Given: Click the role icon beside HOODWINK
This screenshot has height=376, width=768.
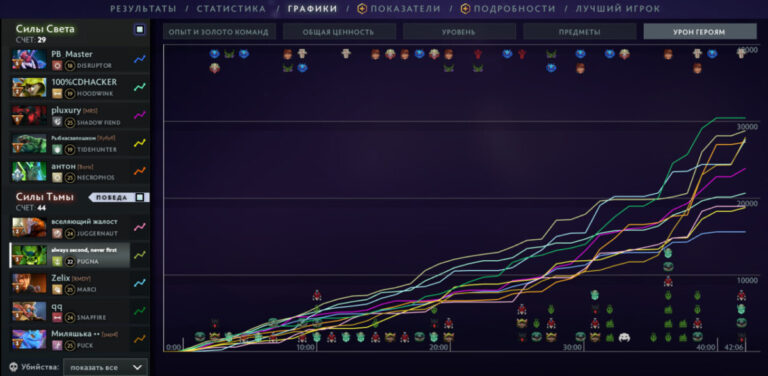Looking at the screenshot, I should pos(57,94).
